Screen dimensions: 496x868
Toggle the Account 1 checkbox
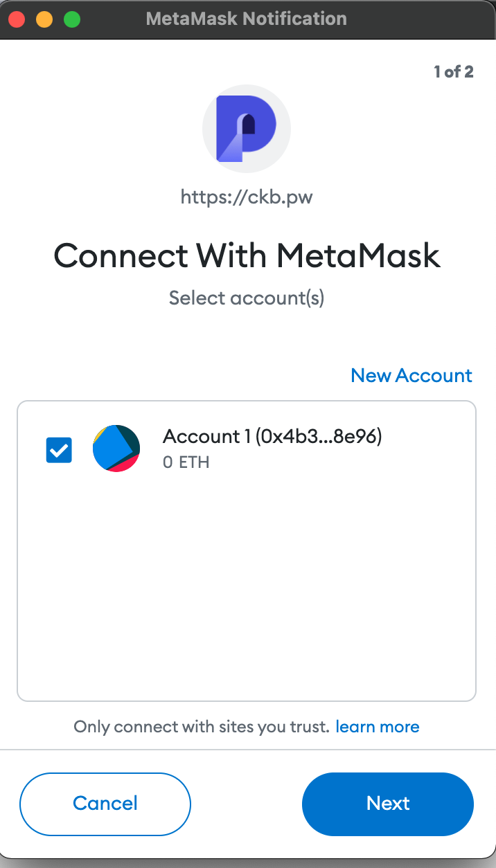[59, 451]
